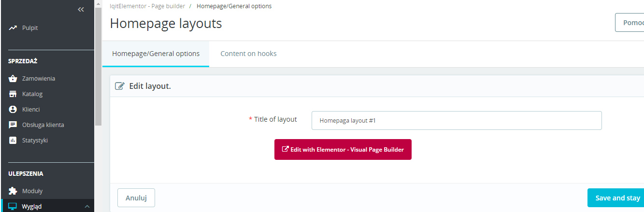Click the Wygląd monitor icon
This screenshot has height=212, width=644.
(x=13, y=207)
